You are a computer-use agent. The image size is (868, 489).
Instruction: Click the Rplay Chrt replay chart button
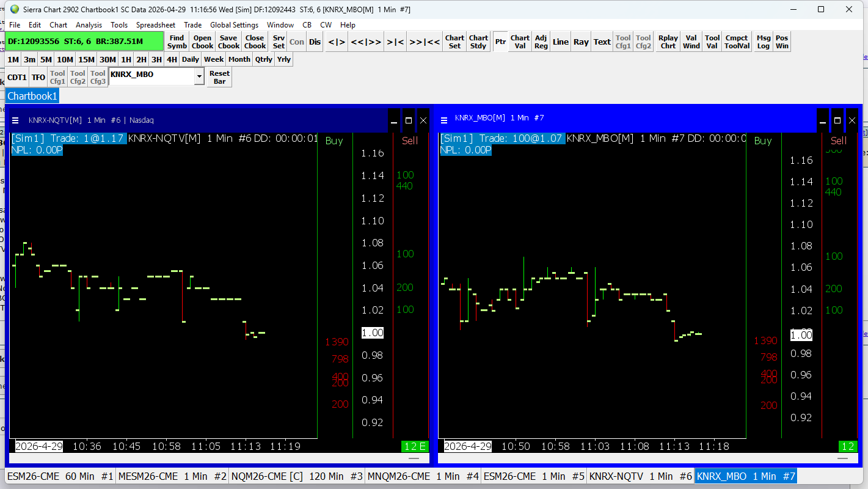[x=668, y=42]
